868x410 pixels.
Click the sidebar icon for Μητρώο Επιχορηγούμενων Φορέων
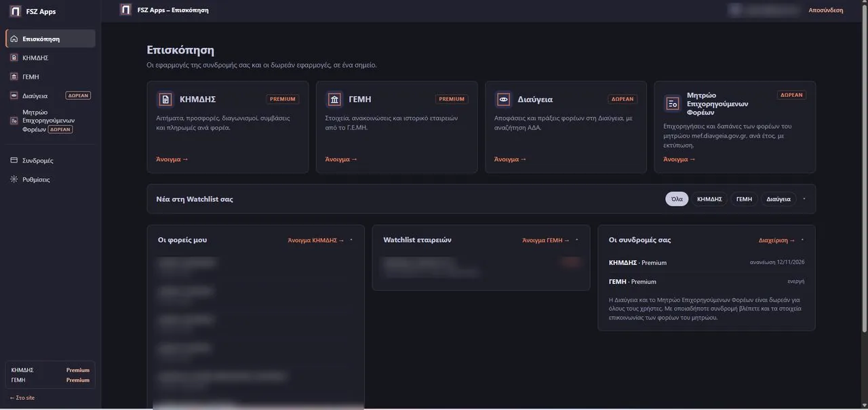(x=14, y=121)
